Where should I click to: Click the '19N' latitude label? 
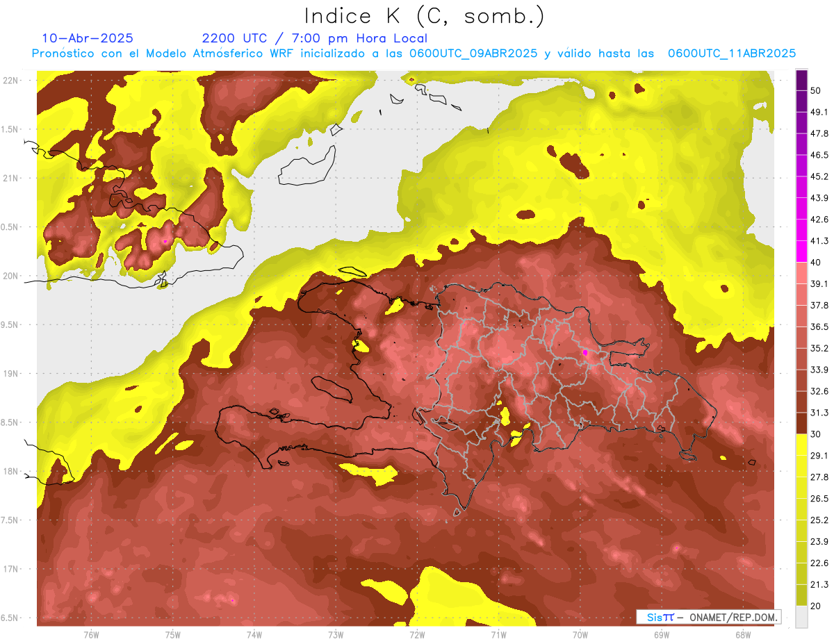(x=12, y=374)
